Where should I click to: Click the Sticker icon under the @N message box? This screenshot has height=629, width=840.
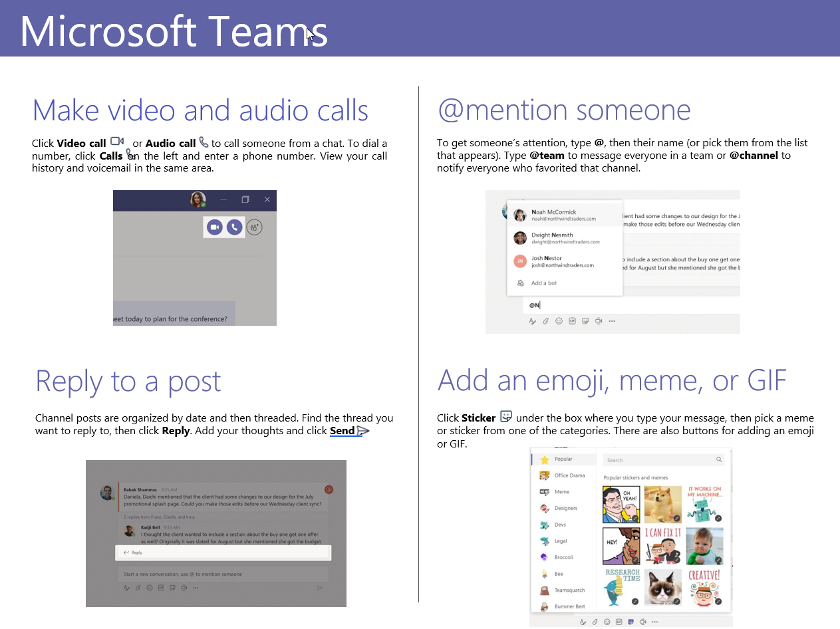click(585, 320)
